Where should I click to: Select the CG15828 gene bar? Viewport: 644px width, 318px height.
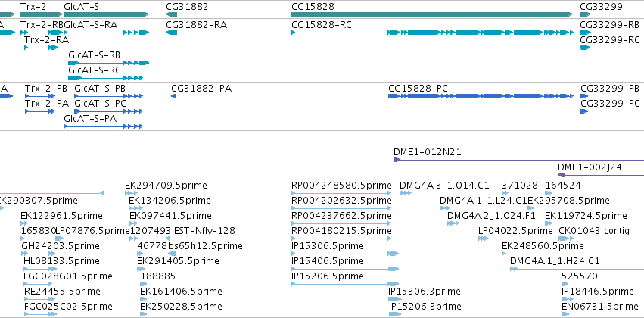pos(432,14)
